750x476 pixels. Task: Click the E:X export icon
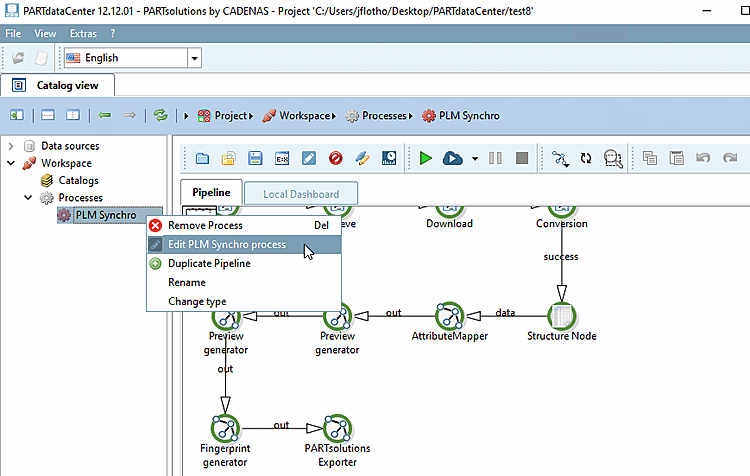(x=282, y=158)
